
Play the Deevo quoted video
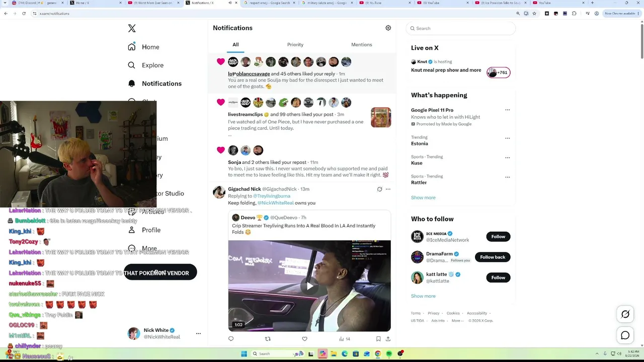pyautogui.click(x=309, y=286)
